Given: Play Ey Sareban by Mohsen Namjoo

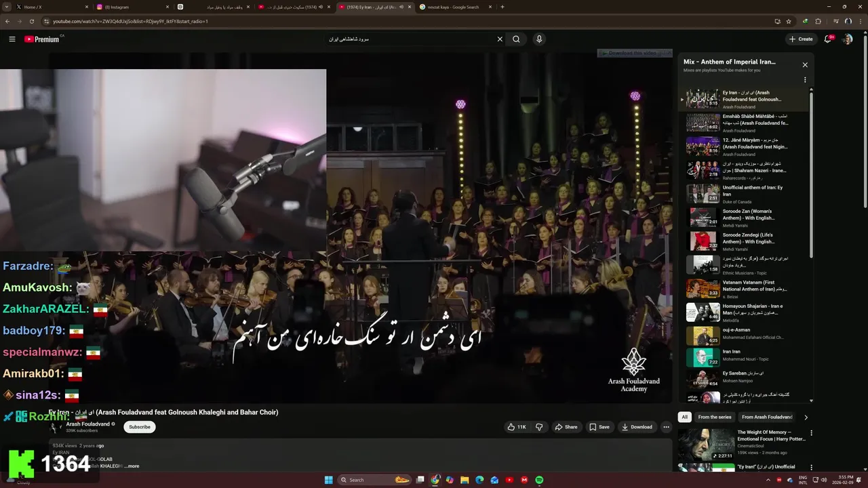Looking at the screenshot, I should coord(746,378).
